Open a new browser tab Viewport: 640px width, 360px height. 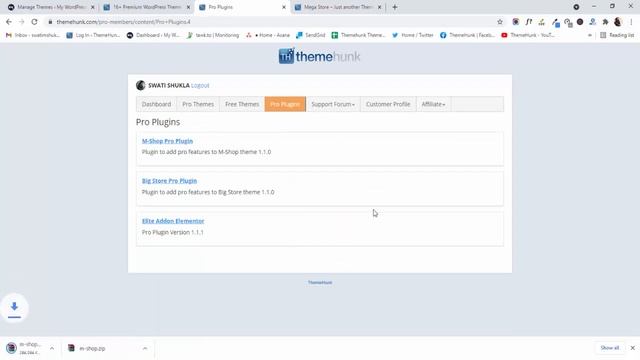coord(395,7)
